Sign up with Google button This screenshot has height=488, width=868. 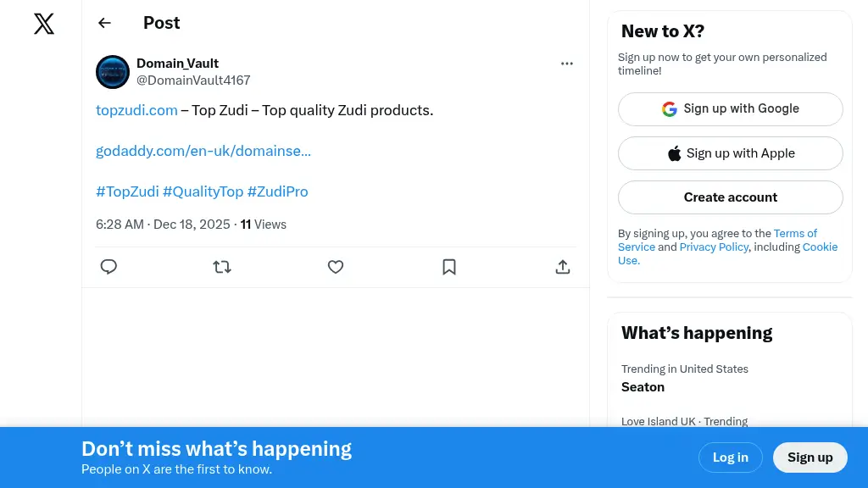[730, 109]
